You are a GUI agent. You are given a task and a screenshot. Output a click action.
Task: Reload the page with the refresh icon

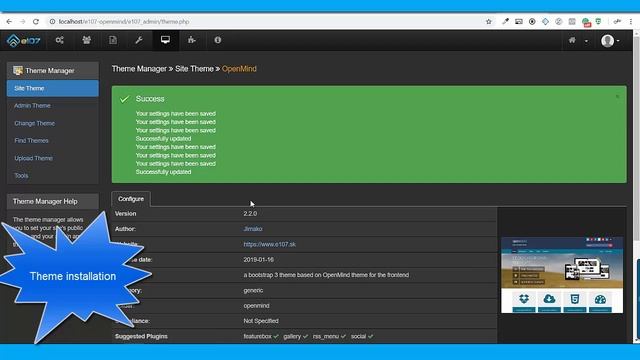pos(36,22)
